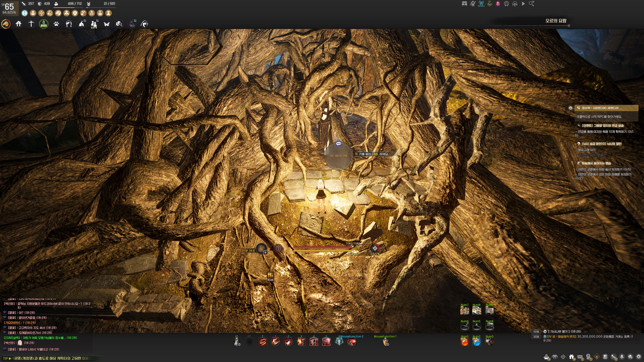Viewport: 644px width, 362px height.
Task: Open the mail envelope icon
Action: (580, 357)
